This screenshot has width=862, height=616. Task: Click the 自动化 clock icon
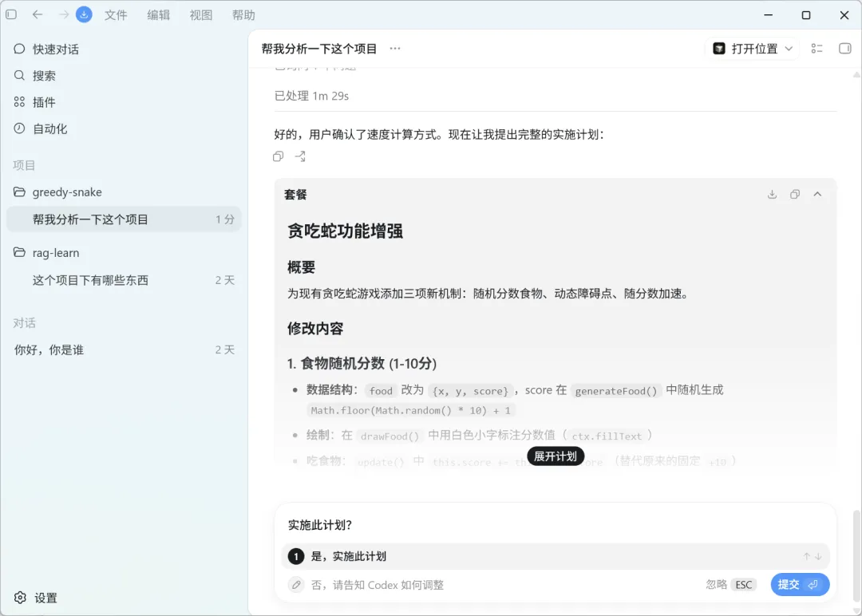(19, 128)
